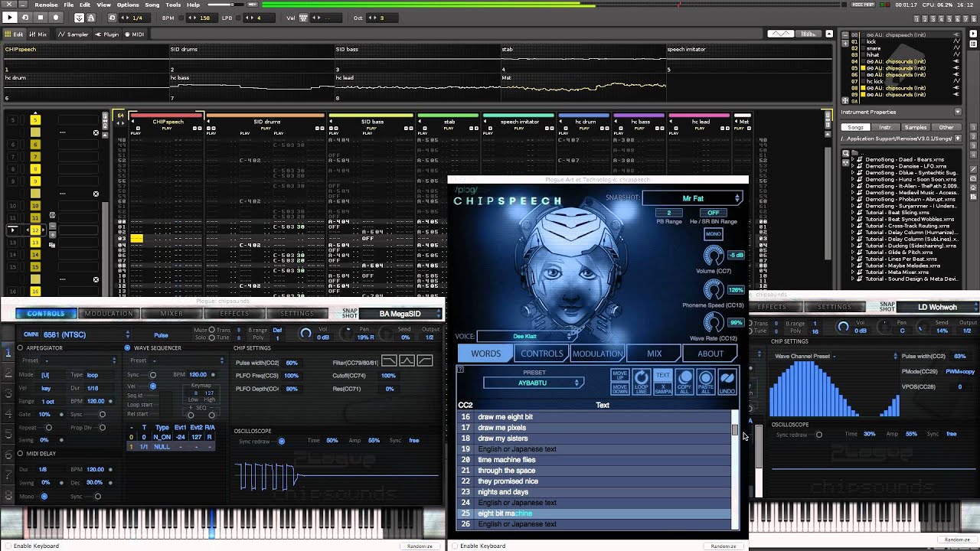Open chipspeech words help question mark

(460, 370)
